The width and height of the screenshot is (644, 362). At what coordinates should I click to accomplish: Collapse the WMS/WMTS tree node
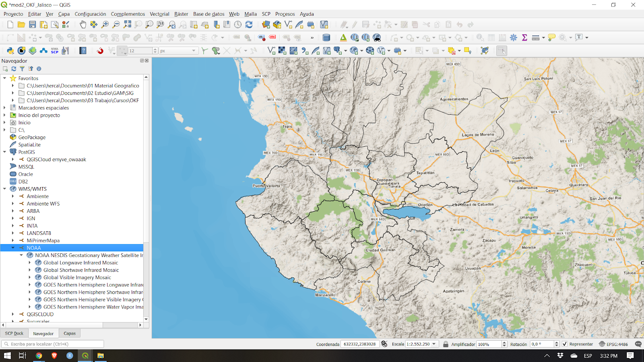pyautogui.click(x=5, y=189)
